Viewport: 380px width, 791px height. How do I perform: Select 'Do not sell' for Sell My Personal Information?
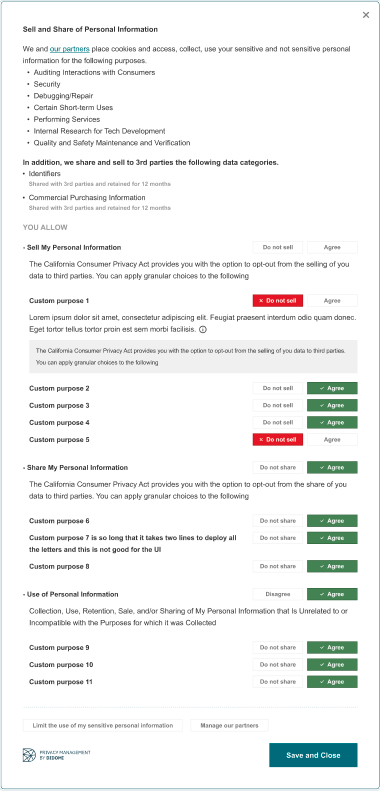[278, 247]
